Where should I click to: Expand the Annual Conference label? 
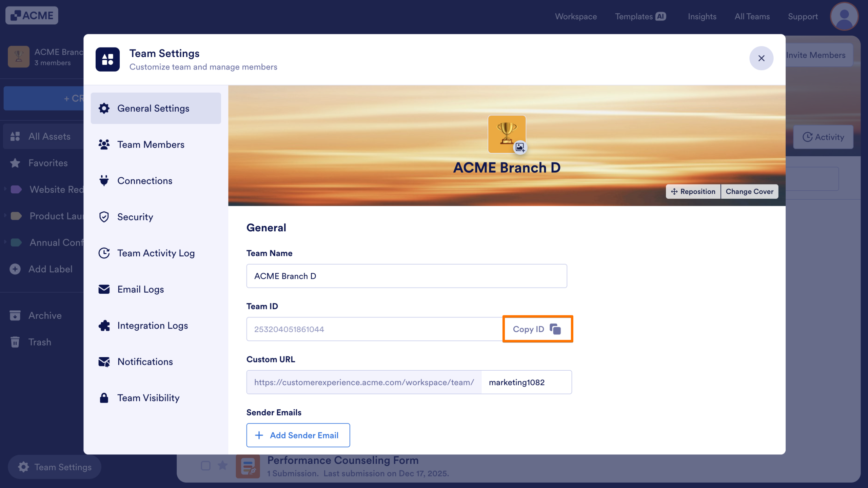[5, 242]
